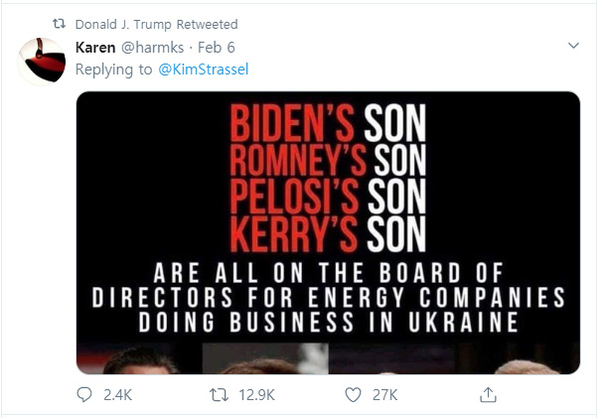
Task: Click the Donald J. Trump Retweeted label
Action: pos(157,24)
